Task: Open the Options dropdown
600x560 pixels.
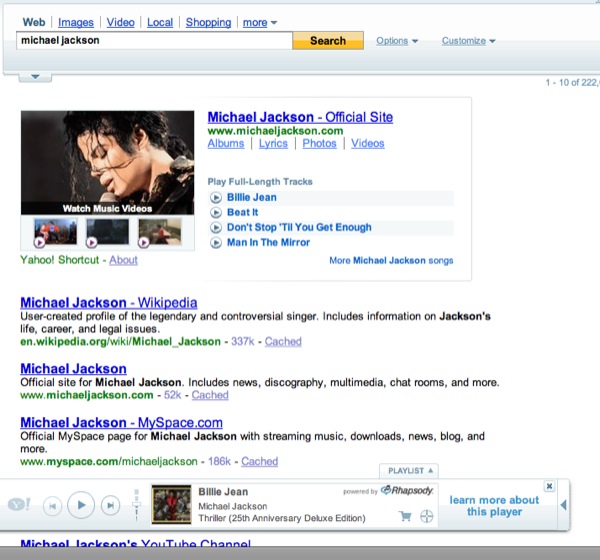Action: [x=397, y=41]
